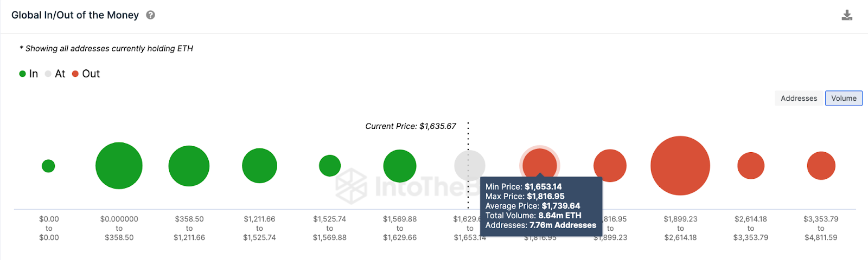Click the red $3,353.79 to $4,811.59 bubble
Image resolution: width=868 pixels, height=260 pixels.
pos(821,166)
